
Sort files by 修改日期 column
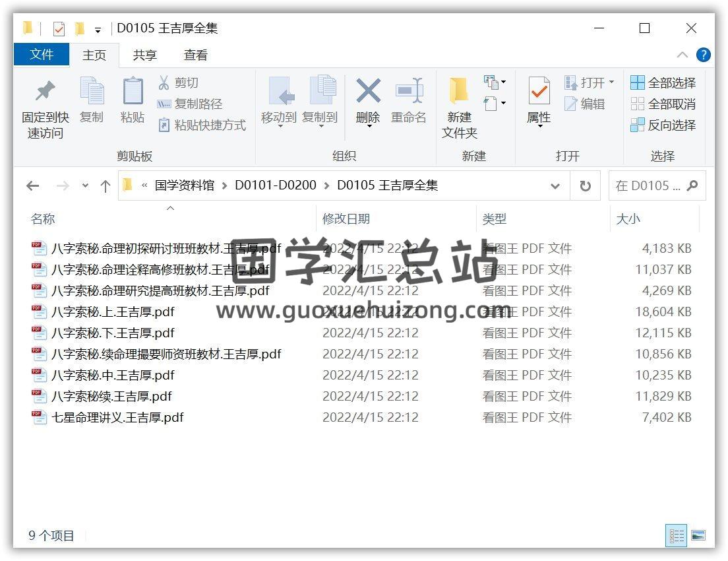(x=396, y=218)
